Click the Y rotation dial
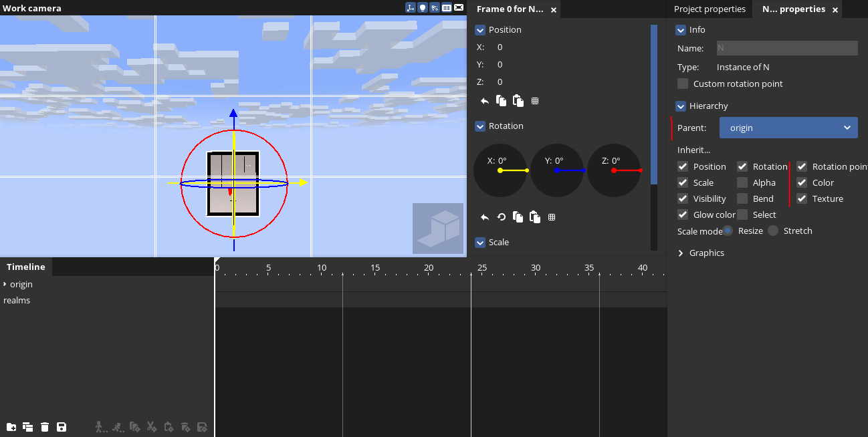This screenshot has width=868, height=437. coord(557,170)
